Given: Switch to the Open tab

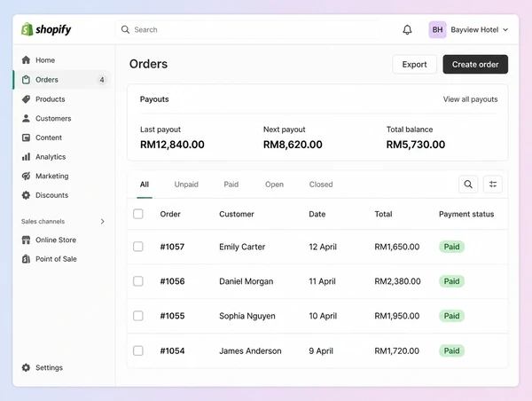Looking at the screenshot, I should click(274, 185).
